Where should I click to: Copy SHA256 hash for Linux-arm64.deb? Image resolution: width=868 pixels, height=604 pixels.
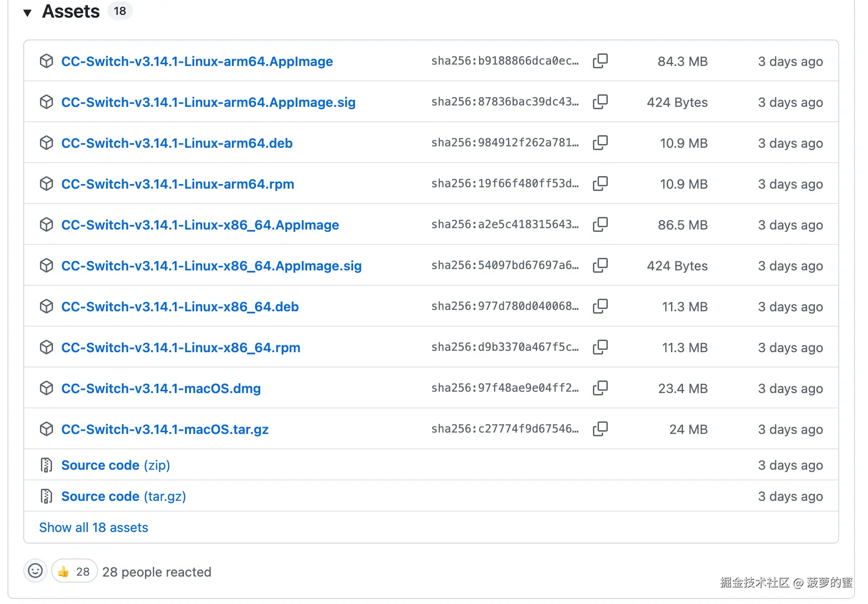[600, 143]
